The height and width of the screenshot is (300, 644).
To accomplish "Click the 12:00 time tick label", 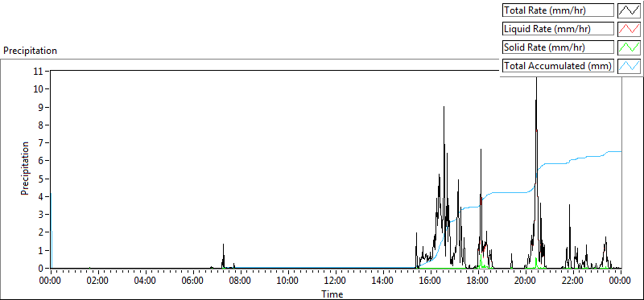I will 336,281.
